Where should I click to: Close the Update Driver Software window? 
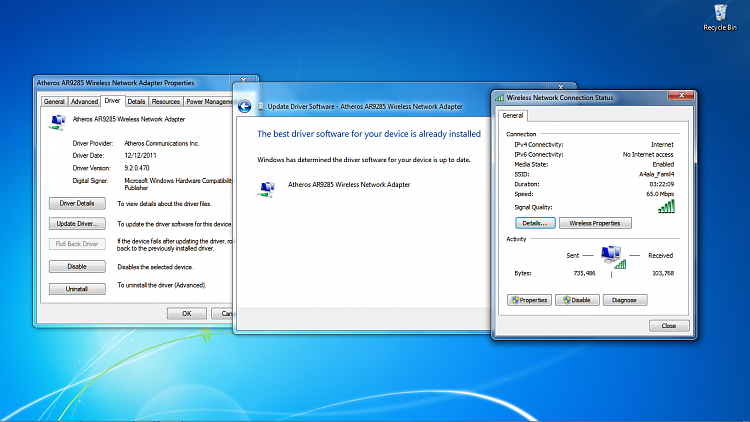(561, 87)
